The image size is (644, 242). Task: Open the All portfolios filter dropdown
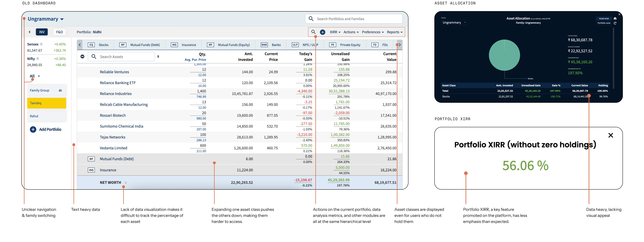[x=35, y=76]
